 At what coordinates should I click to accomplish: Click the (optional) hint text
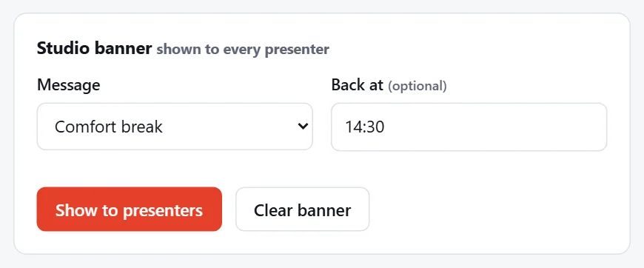(417, 86)
